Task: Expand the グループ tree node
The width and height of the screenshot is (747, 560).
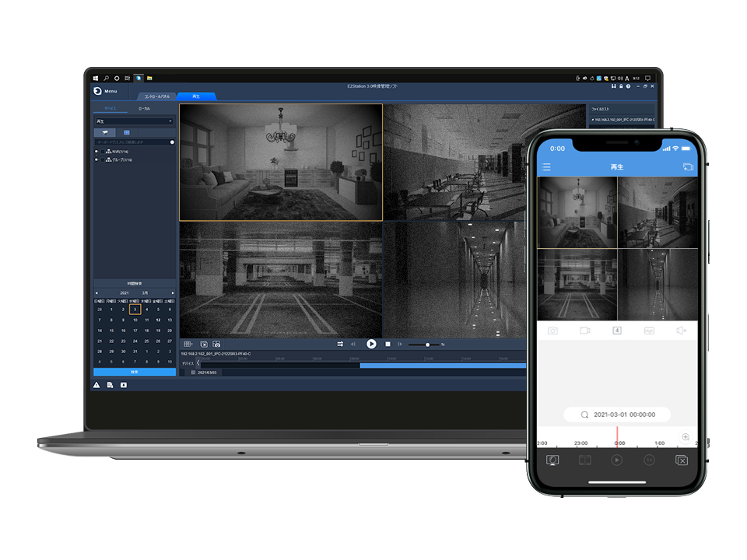Action: coord(96,159)
